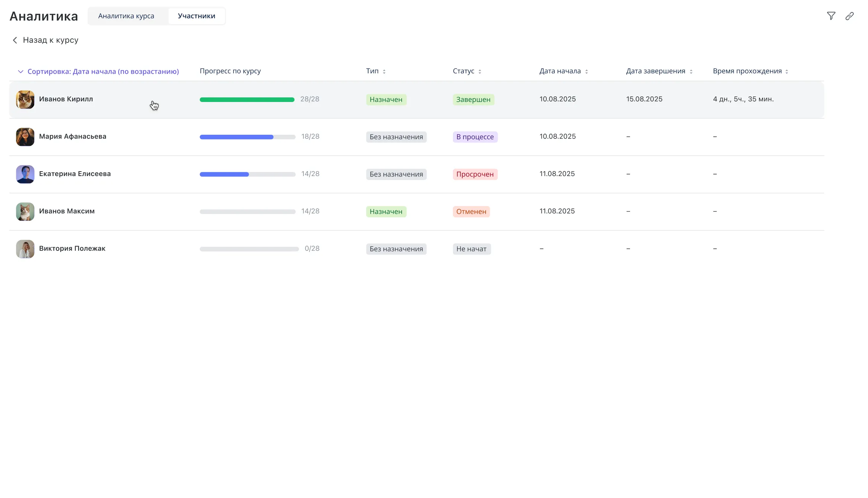Viewport: 868px width, 498px height.
Task: Go back via Назад к курсу link
Action: 51,40
